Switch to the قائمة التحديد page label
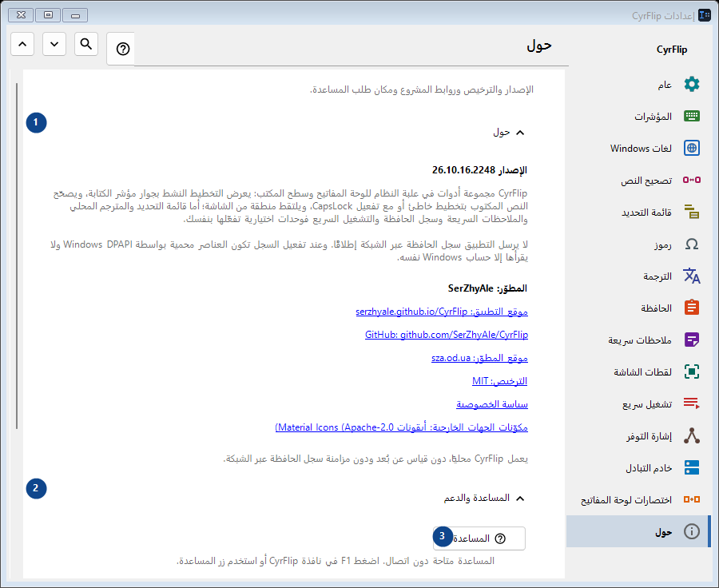 [x=646, y=213]
